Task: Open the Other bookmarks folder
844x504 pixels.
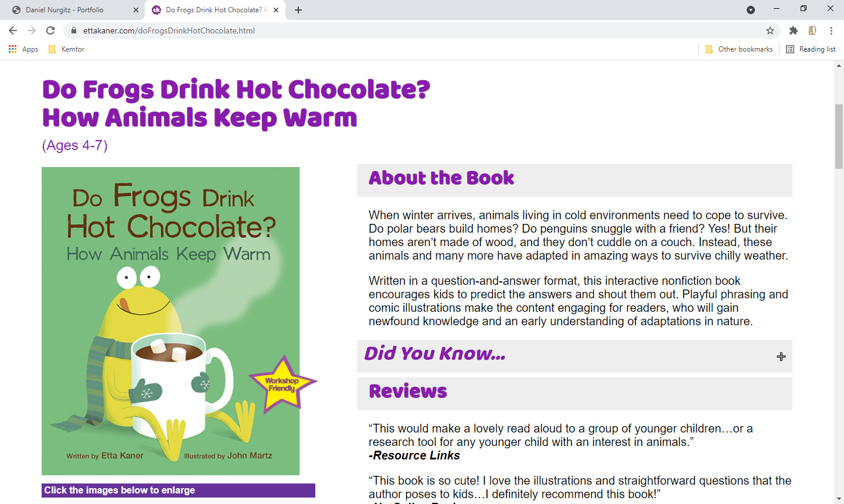Action: click(x=738, y=49)
